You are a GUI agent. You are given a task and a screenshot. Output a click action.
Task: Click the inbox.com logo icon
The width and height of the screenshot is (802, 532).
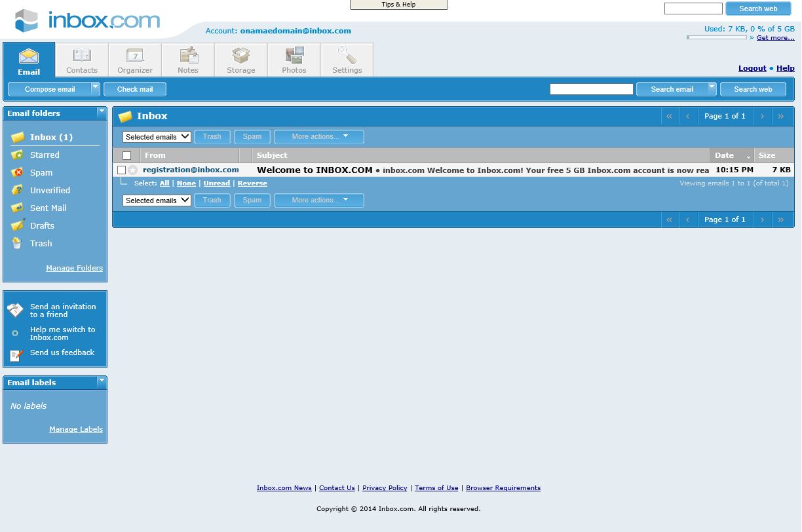click(27, 20)
